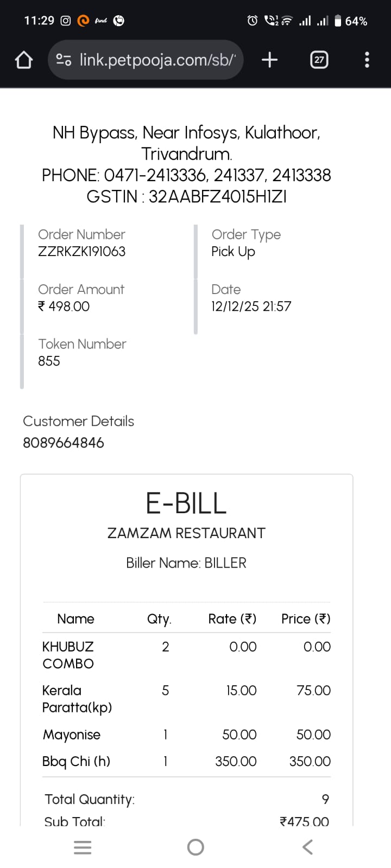Open the three-dot browser menu

[367, 60]
